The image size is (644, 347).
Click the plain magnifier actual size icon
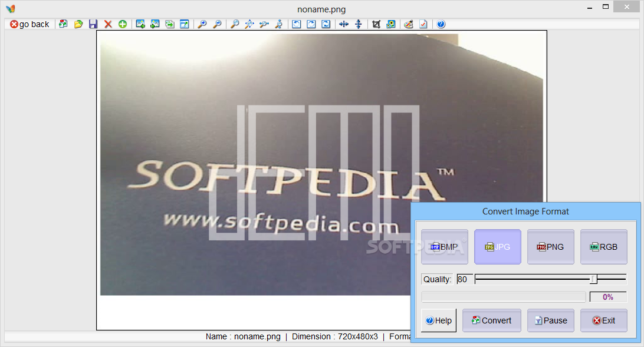coord(235,24)
